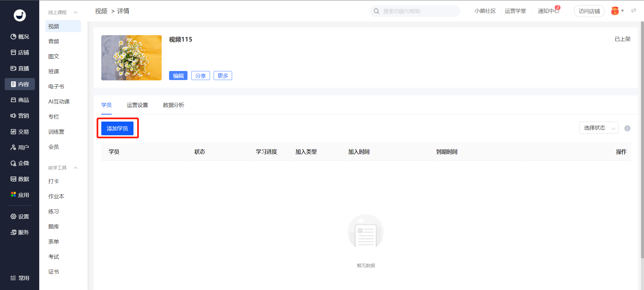Open the 小鹅社区 link
Viewport: 644px width, 290px height.
click(485, 11)
